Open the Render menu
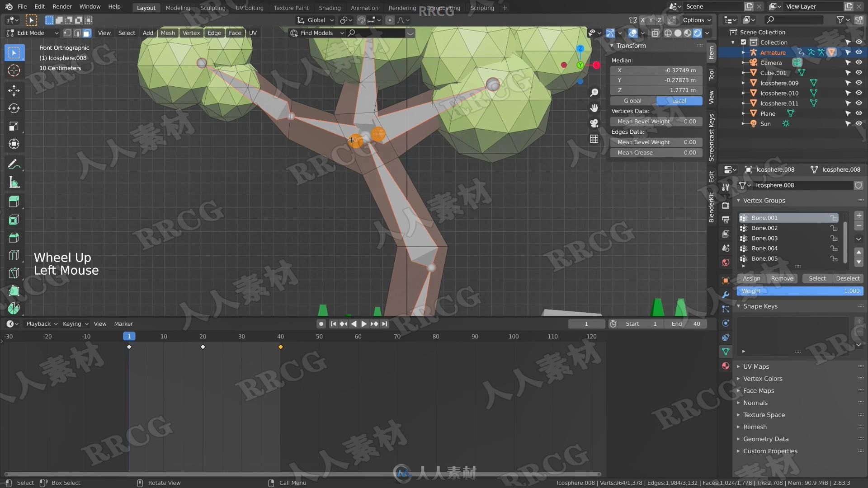Screen dimensions: 868x488 [62, 7]
